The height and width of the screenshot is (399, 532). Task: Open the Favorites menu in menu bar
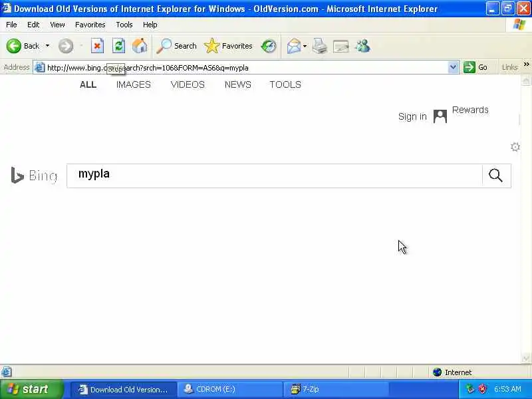(90, 25)
